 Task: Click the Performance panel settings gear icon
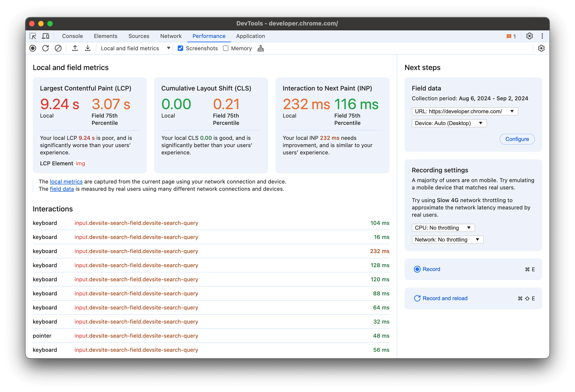(x=542, y=48)
